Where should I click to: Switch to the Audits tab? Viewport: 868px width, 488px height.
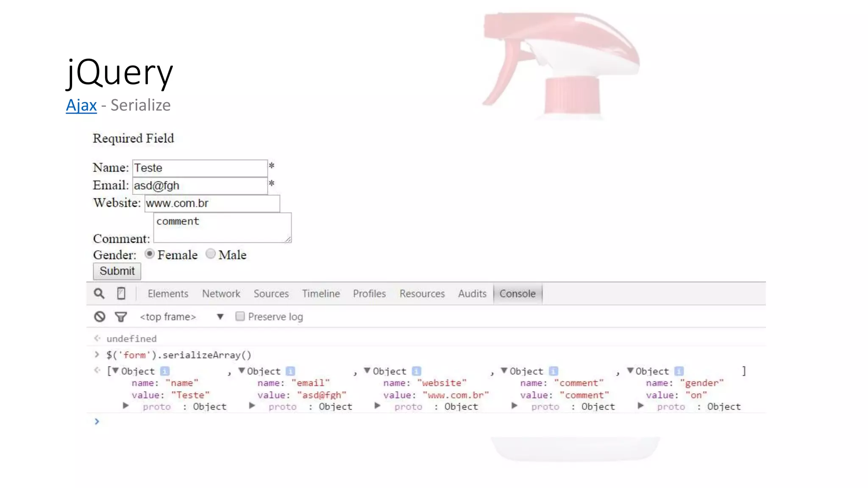pos(472,294)
